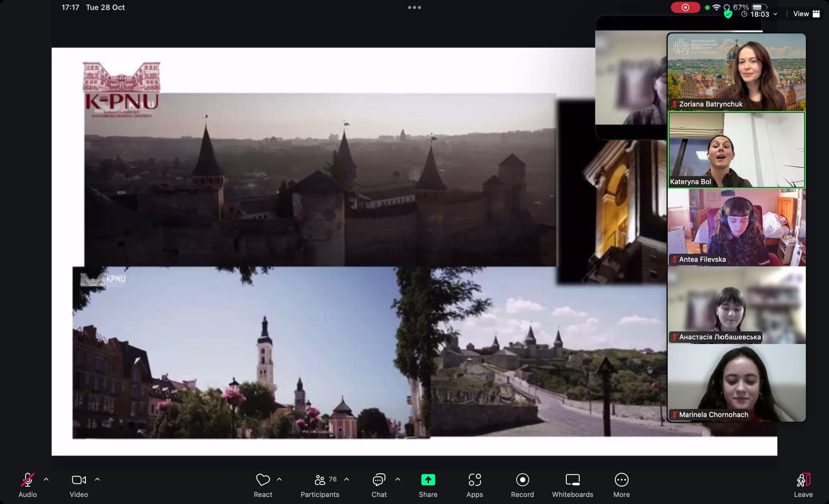Open the View layout menu

[806, 14]
